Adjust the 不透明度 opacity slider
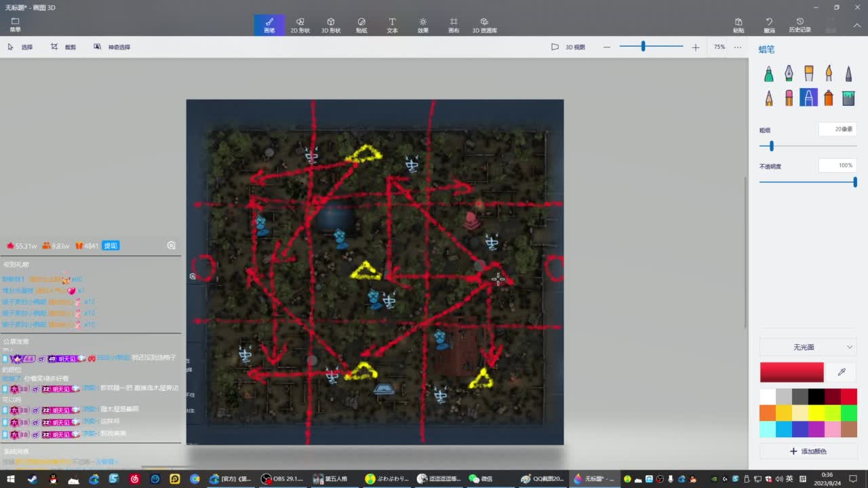 [x=808, y=182]
